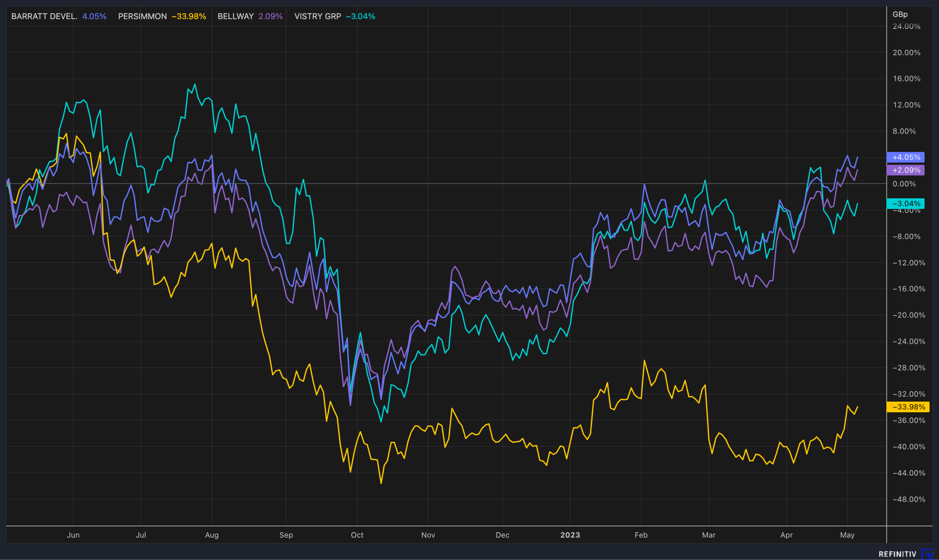Click the Refinitiv logo icon

click(x=927, y=554)
